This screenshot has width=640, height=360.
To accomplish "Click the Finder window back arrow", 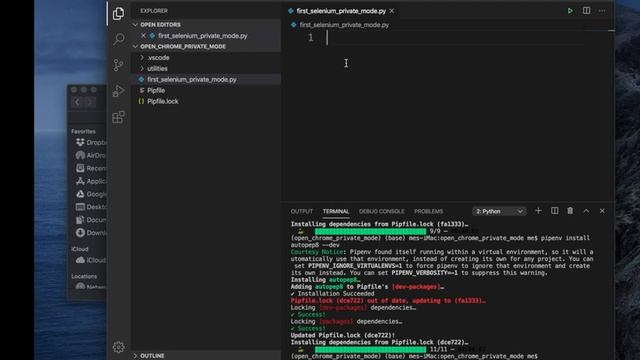I will [78, 102].
